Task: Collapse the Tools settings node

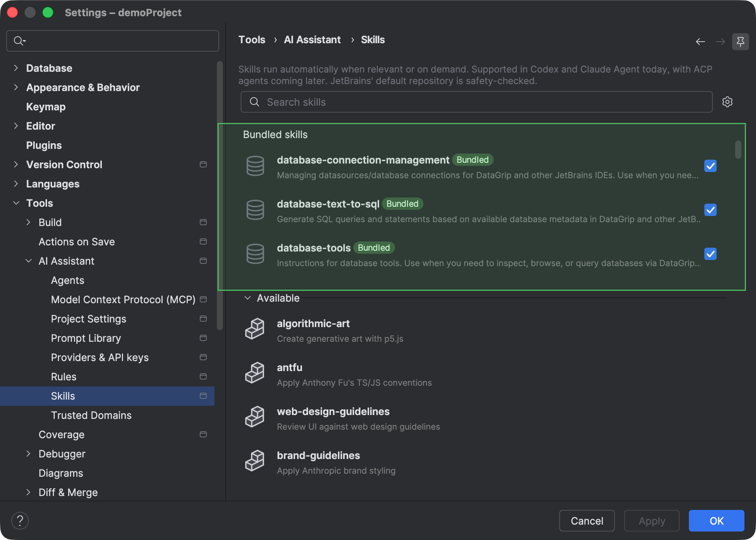Action: tap(16, 203)
